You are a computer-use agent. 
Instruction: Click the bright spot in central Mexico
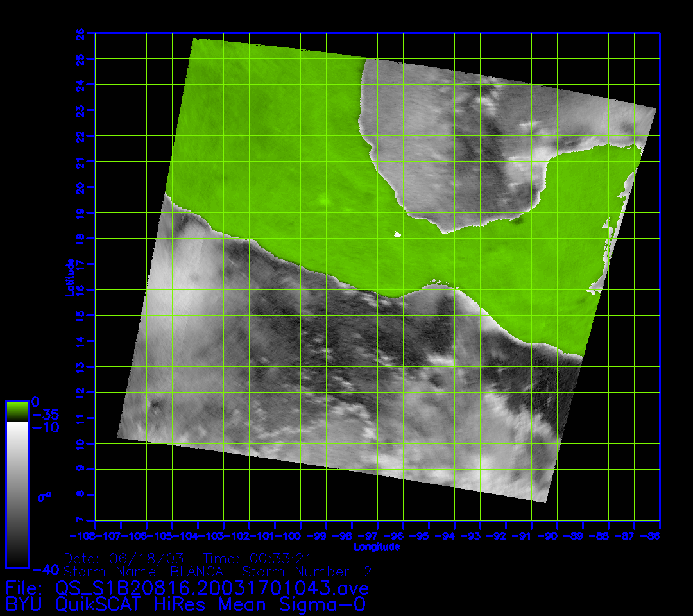click(x=325, y=201)
